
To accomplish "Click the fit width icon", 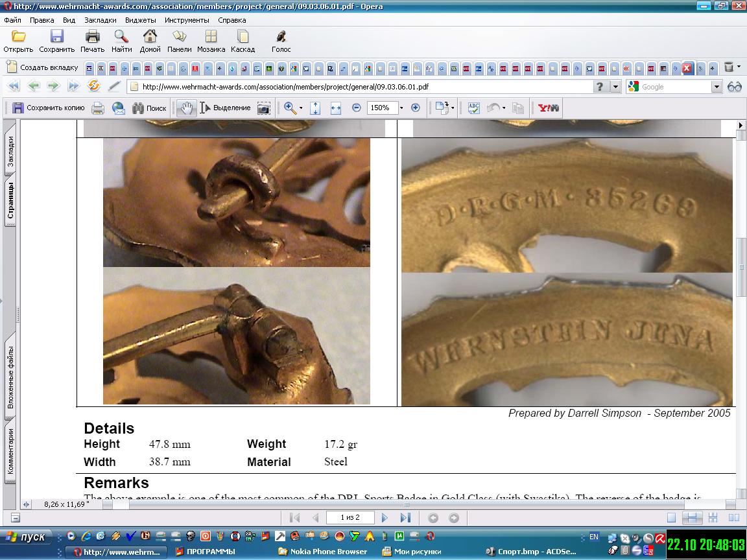I will 335,108.
